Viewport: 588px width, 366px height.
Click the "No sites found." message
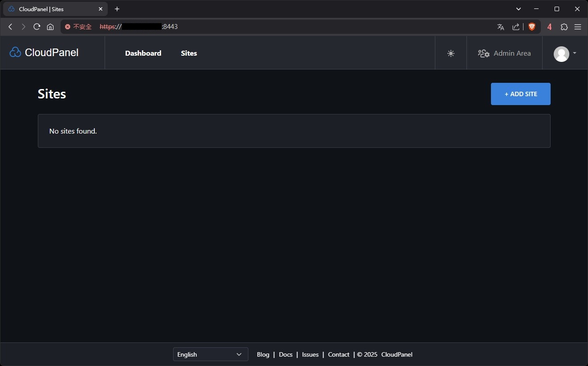73,131
